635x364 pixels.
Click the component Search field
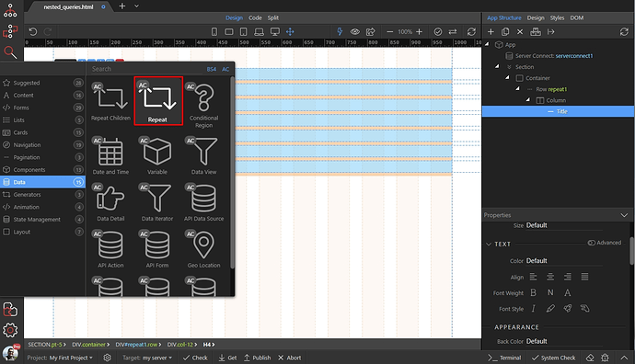[145, 69]
